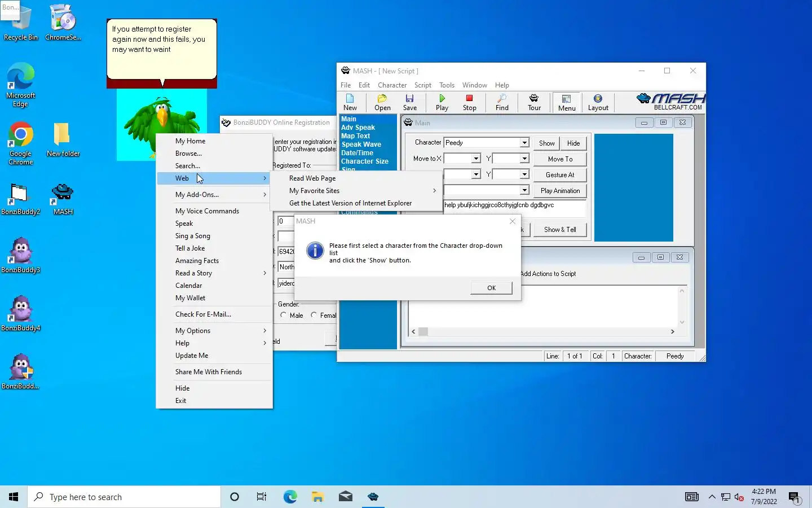Select Google Chrome desktop shortcut
The width and height of the screenshot is (812, 508).
[x=21, y=143]
